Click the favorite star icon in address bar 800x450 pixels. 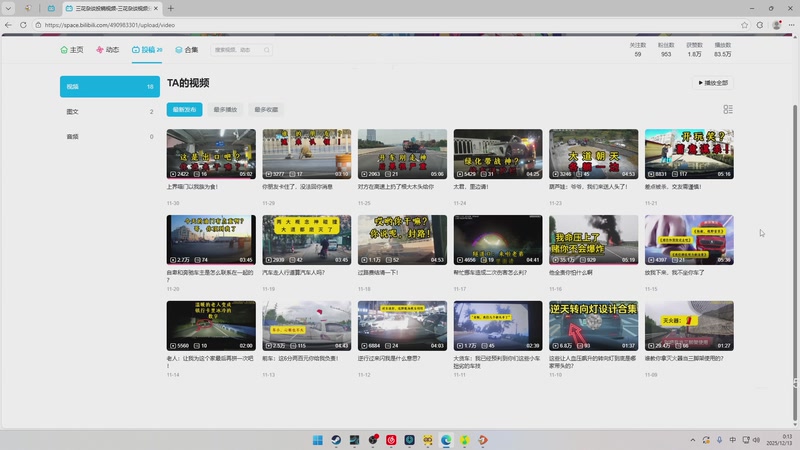[x=744, y=24]
